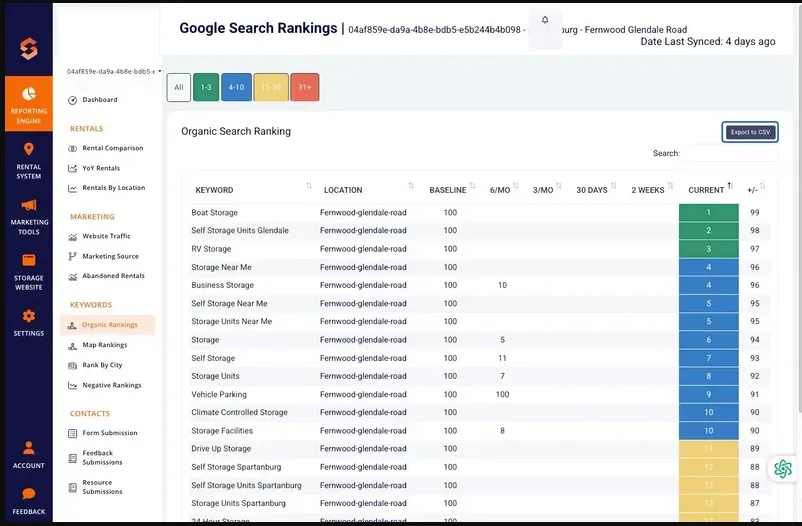Image resolution: width=802 pixels, height=526 pixels.
Task: Open Form Submission page
Action: click(x=110, y=433)
